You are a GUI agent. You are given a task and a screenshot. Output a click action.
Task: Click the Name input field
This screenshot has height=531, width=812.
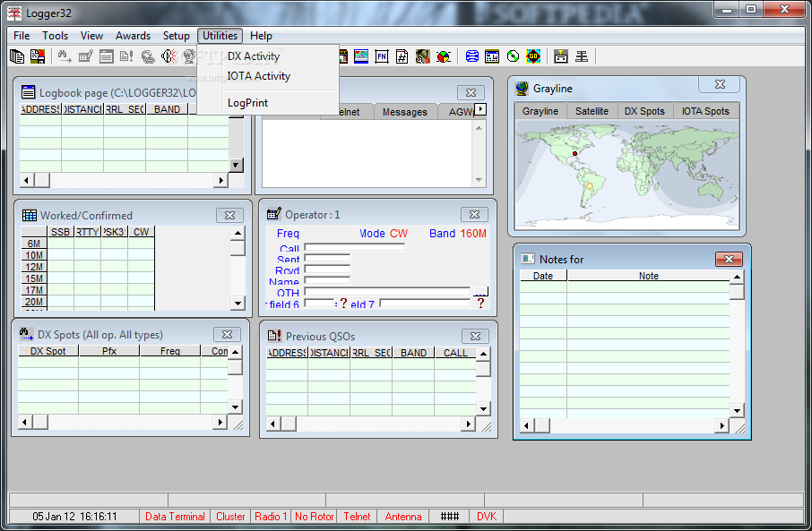[327, 280]
